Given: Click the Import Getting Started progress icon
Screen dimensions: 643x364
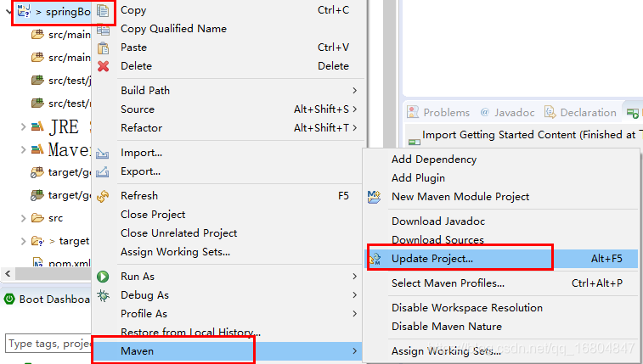Looking at the screenshot, I should click(x=415, y=142).
